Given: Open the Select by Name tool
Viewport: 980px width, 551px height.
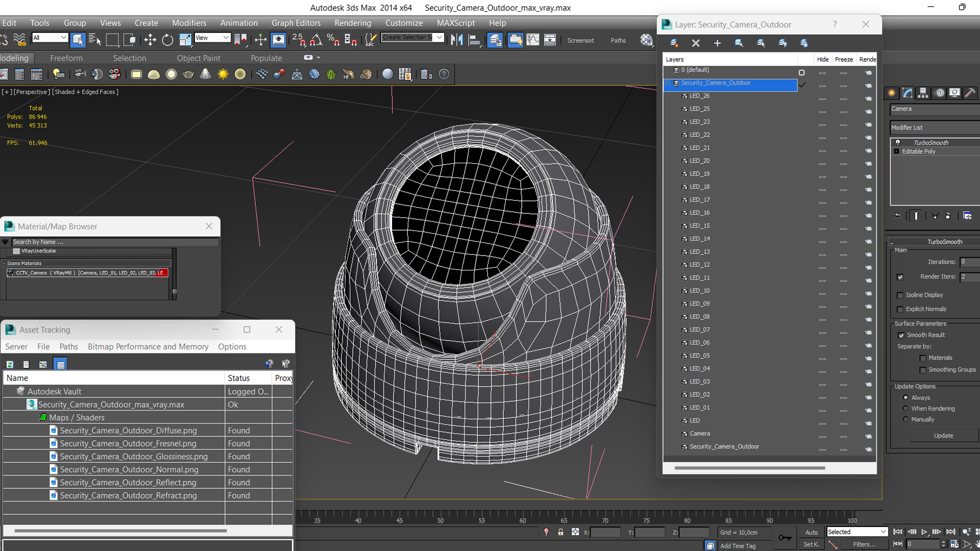Looking at the screenshot, I should pos(95,40).
